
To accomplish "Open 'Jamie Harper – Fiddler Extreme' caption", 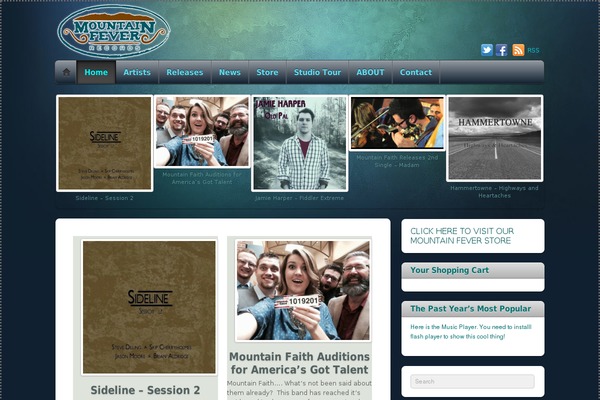I will tap(300, 198).
